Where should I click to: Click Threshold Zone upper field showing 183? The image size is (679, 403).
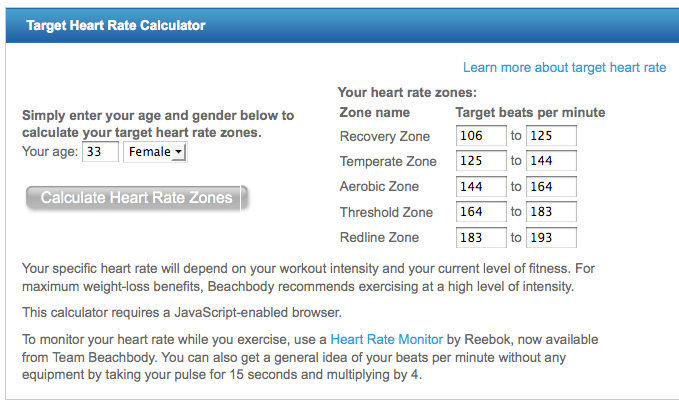[551, 213]
